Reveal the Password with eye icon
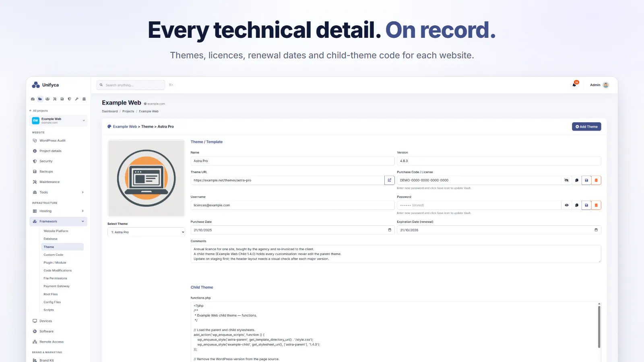The height and width of the screenshot is (362, 644). point(566,205)
